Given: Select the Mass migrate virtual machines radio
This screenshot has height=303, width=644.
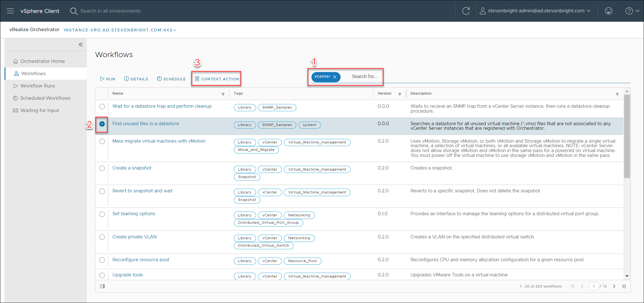Looking at the screenshot, I should (102, 141).
